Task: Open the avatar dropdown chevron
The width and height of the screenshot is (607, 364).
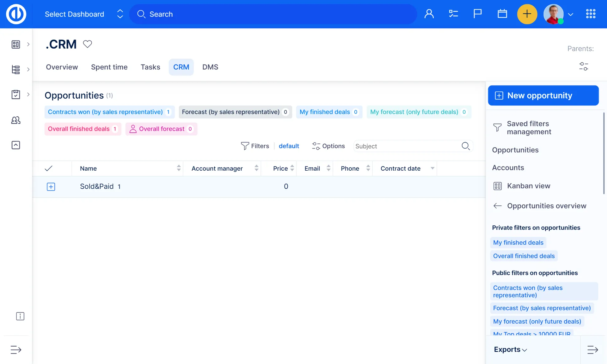Action: (571, 15)
